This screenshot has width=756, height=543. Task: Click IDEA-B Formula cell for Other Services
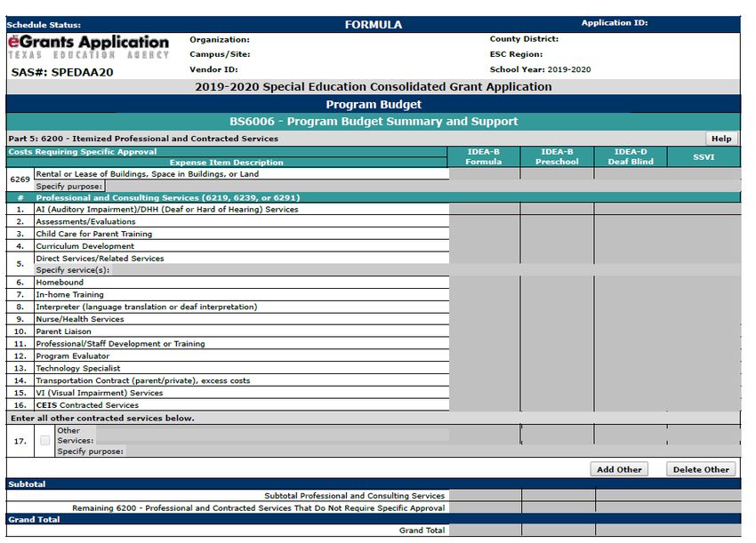485,435
